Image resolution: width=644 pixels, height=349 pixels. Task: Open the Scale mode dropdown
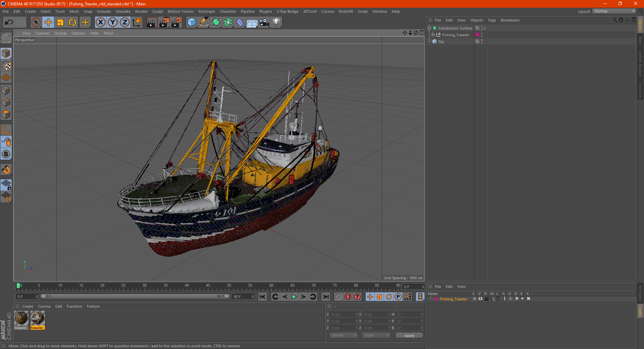coord(376,335)
